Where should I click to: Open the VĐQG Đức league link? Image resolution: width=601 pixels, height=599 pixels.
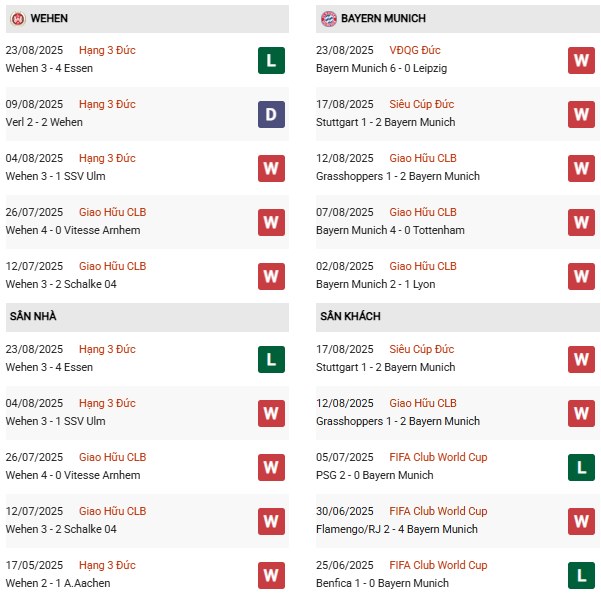pyautogui.click(x=415, y=50)
